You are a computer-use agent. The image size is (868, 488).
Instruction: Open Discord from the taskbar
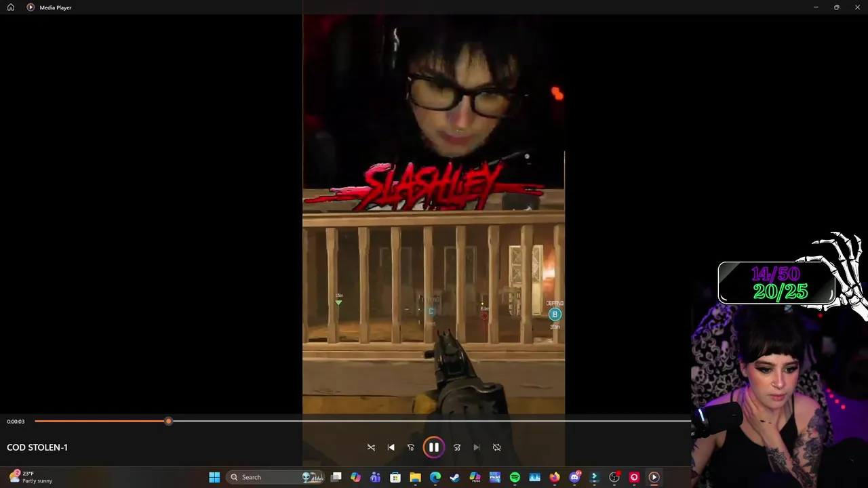574,477
